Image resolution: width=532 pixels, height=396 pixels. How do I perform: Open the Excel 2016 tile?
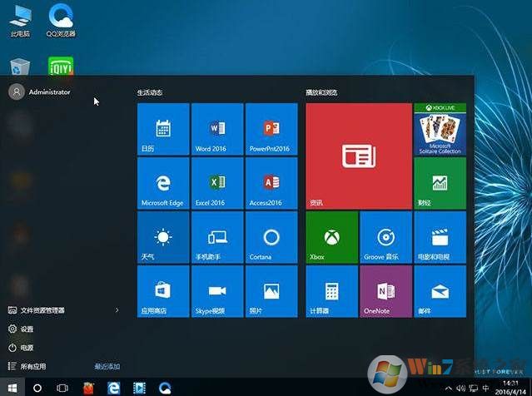point(217,183)
